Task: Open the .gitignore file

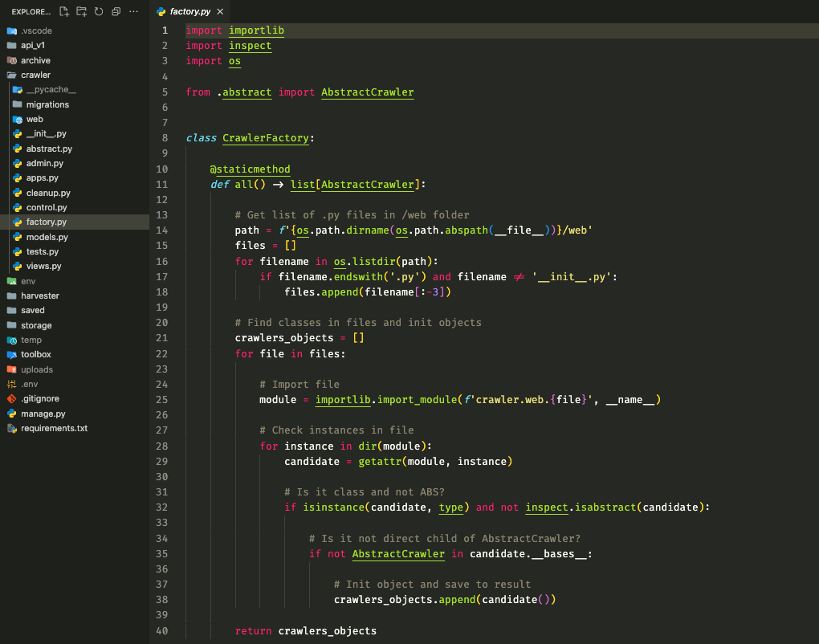Action: click(75, 398)
